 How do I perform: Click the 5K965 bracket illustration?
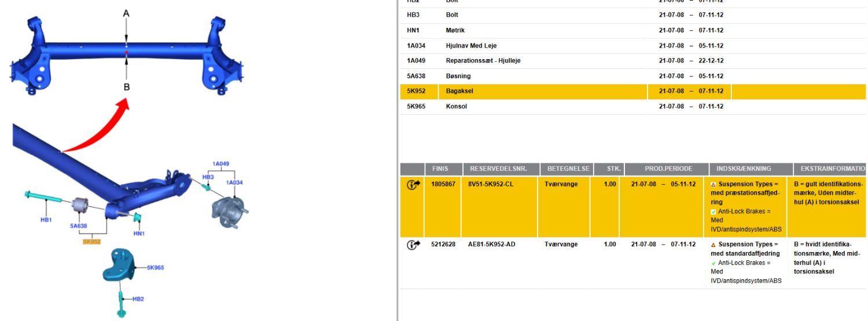point(119,265)
